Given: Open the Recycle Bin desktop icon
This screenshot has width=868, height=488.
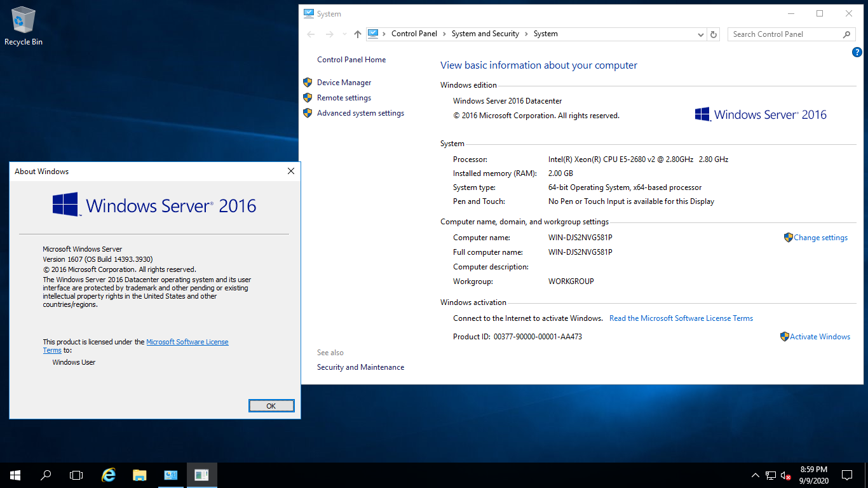Looking at the screenshot, I should pyautogui.click(x=24, y=27).
